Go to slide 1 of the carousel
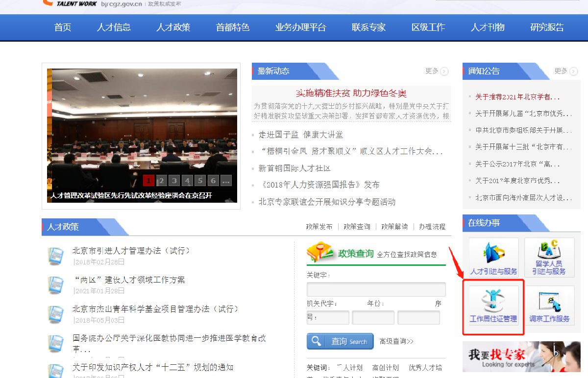Viewport: 588px width, 378px height. [149, 181]
